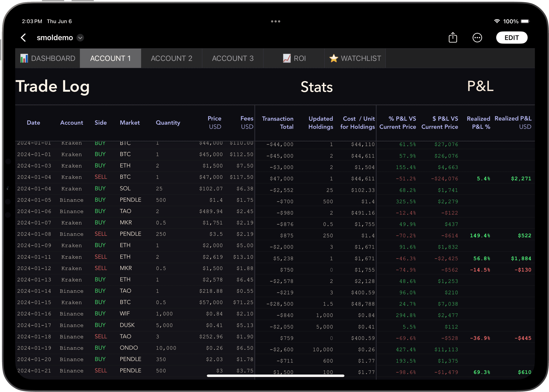Click the EDIT button
549x392 pixels.
click(511, 38)
